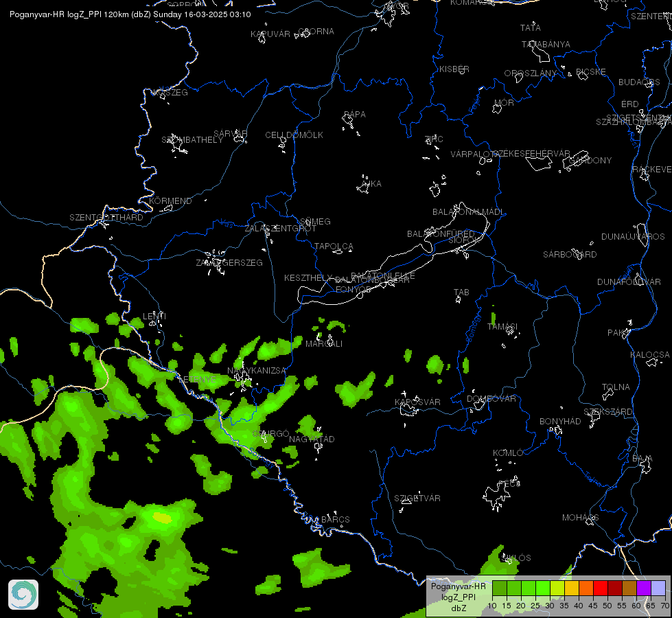Click the KALOCSA city label
Image resolution: width=672 pixels, height=618 pixels.
(650, 355)
